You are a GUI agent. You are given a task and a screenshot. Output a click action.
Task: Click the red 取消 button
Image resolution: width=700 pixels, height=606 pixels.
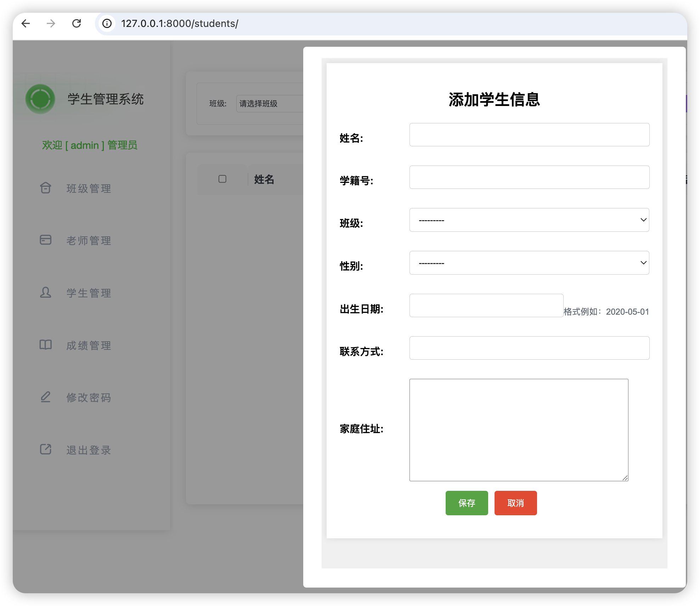coord(515,503)
